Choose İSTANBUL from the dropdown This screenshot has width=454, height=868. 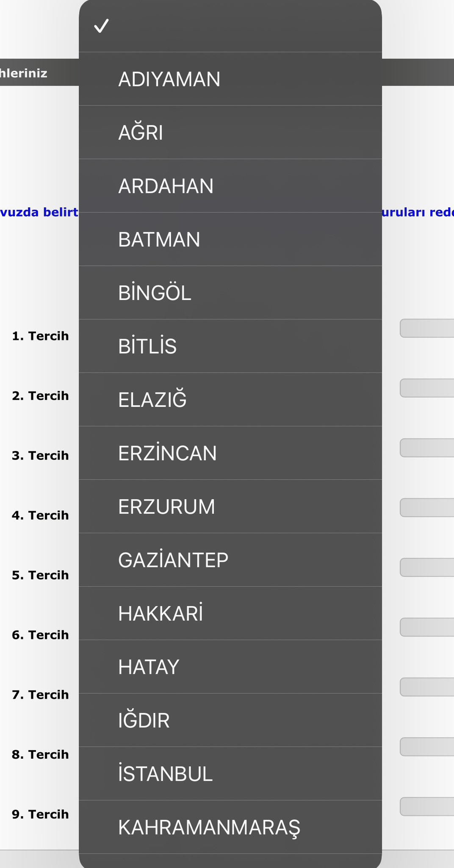230,773
